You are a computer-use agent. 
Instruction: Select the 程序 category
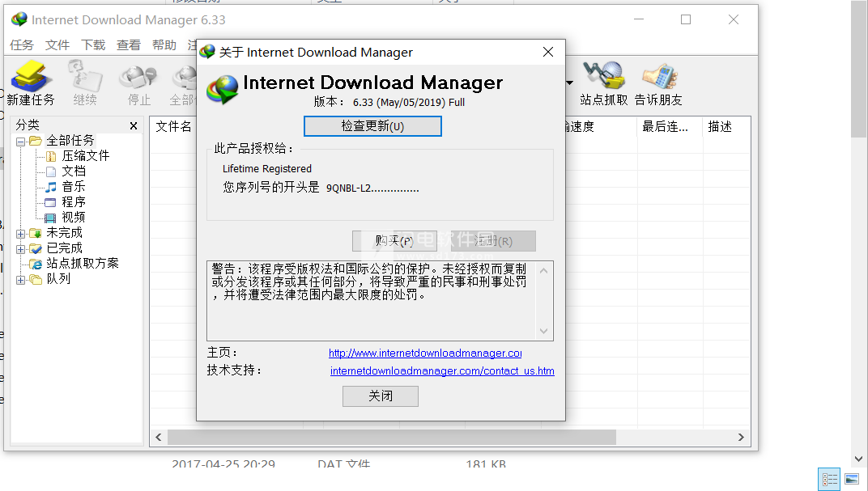coord(74,202)
